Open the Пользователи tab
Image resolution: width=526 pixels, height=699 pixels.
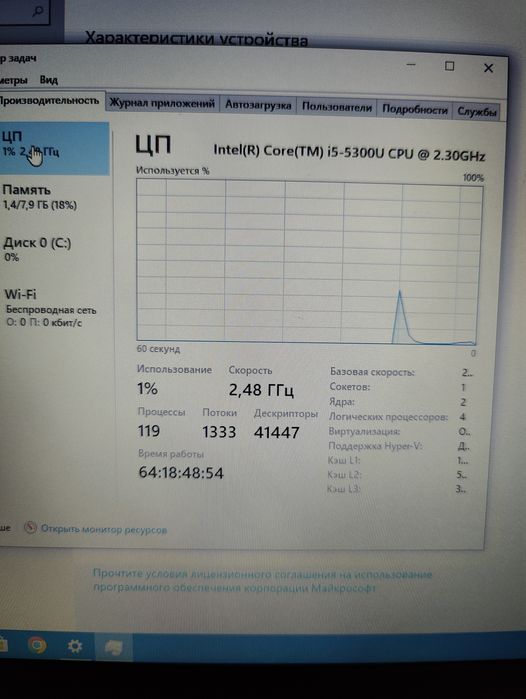(337, 107)
